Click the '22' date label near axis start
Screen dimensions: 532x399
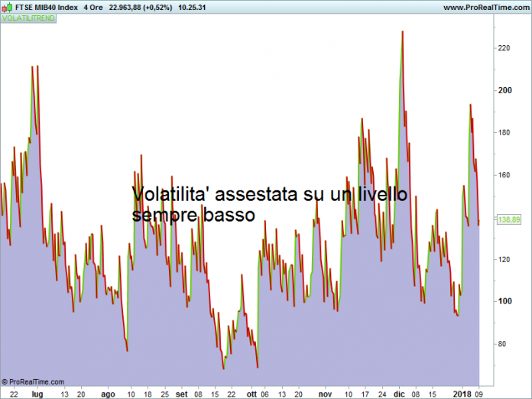click(x=14, y=394)
